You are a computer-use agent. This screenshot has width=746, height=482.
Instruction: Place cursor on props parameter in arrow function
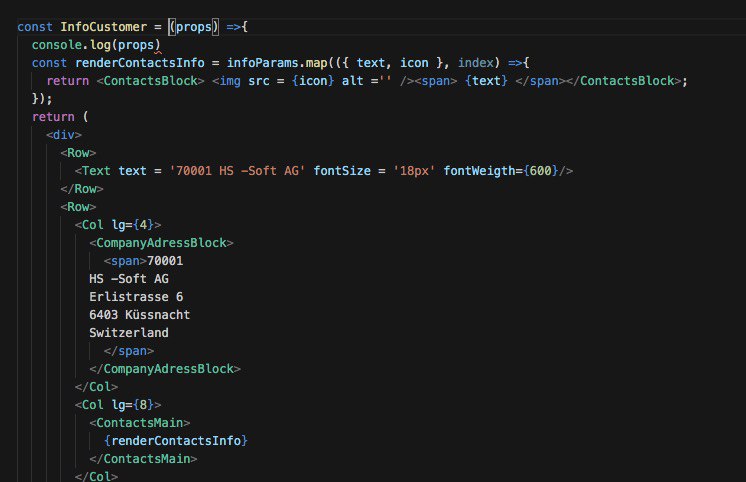click(194, 27)
